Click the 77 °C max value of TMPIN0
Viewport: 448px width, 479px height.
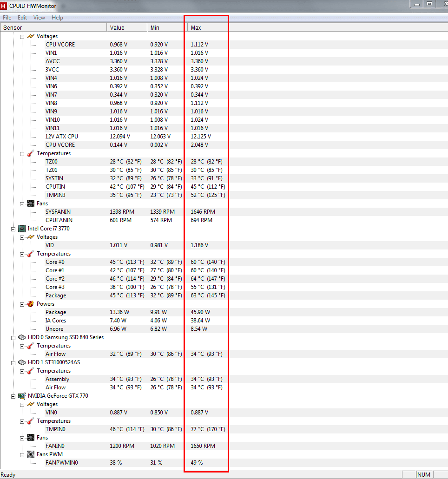[x=208, y=429]
